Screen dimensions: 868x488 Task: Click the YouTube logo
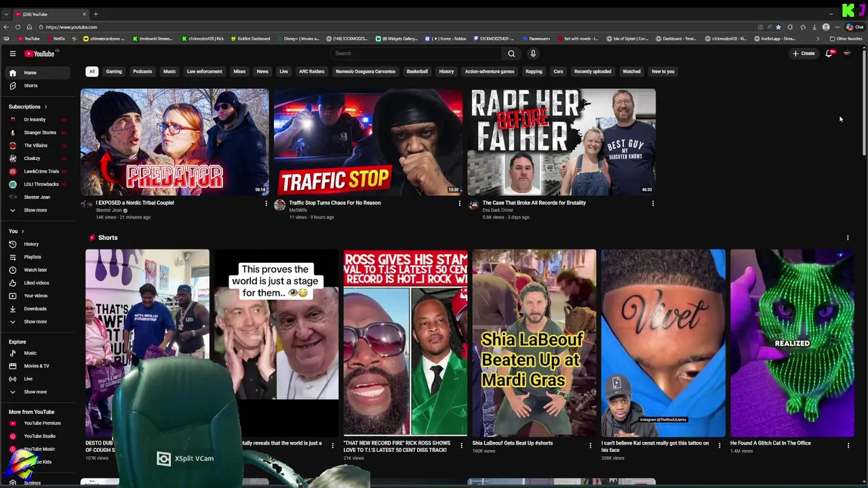(39, 54)
